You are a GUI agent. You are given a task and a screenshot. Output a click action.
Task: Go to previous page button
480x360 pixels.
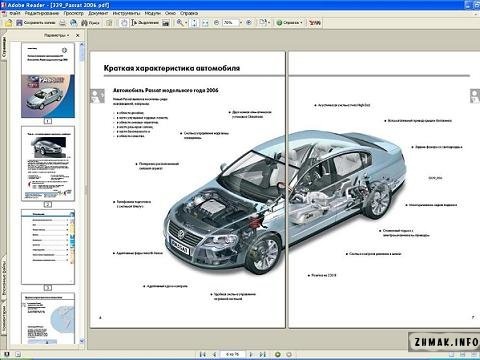[214, 354]
